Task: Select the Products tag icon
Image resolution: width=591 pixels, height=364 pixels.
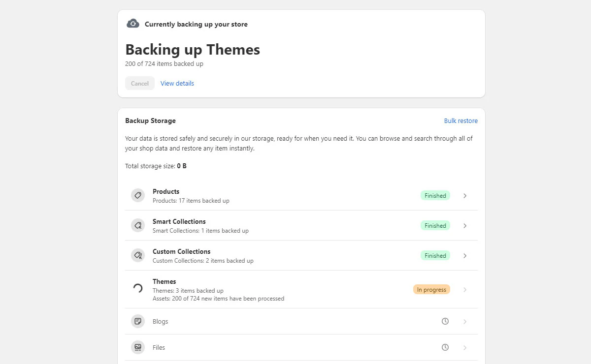Action: tap(137, 195)
